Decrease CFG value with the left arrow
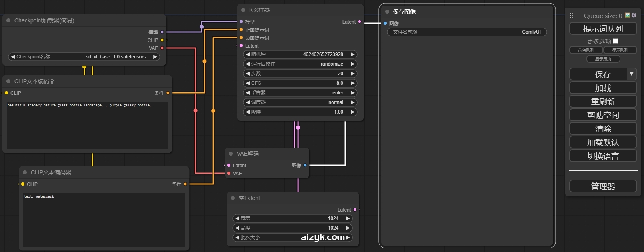 (x=248, y=83)
